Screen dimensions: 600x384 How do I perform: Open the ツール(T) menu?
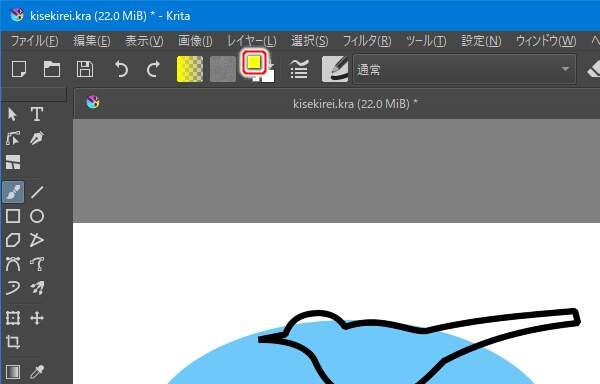coord(426,41)
